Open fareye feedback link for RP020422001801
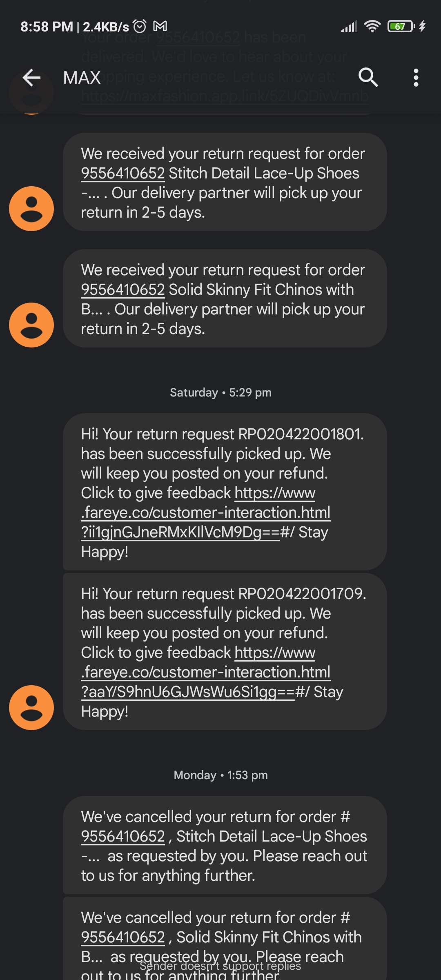The height and width of the screenshot is (980, 441). point(205,513)
